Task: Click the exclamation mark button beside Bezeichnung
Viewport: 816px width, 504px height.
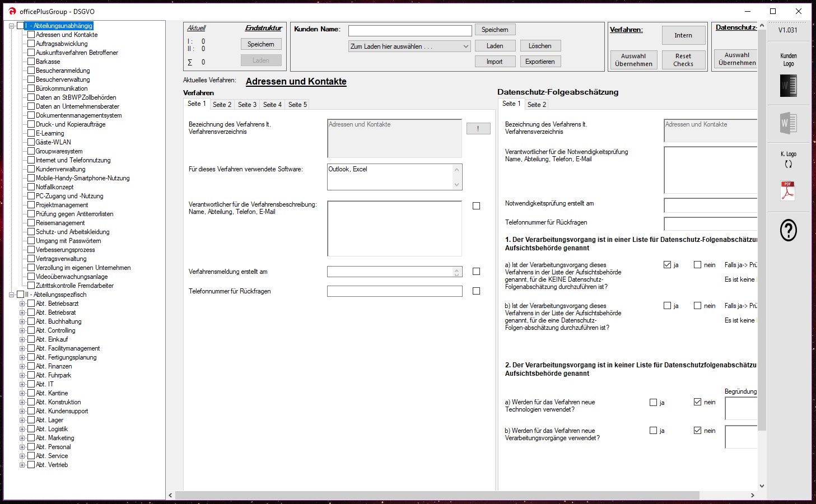Action: point(478,129)
